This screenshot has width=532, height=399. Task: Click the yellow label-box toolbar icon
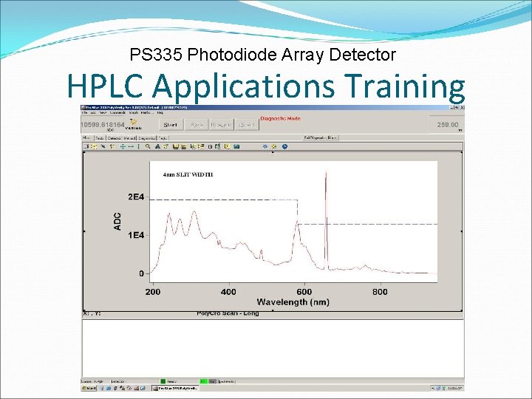coord(201,146)
